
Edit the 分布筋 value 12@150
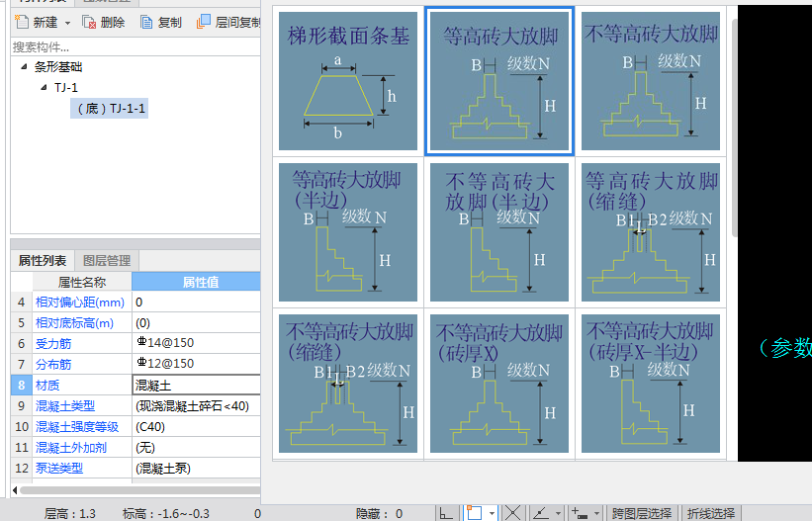point(196,364)
